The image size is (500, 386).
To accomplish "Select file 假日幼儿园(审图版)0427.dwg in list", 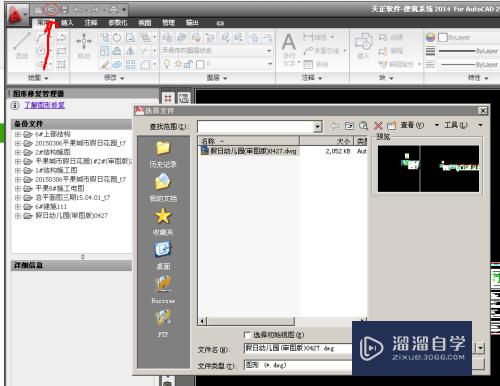I will (248, 151).
